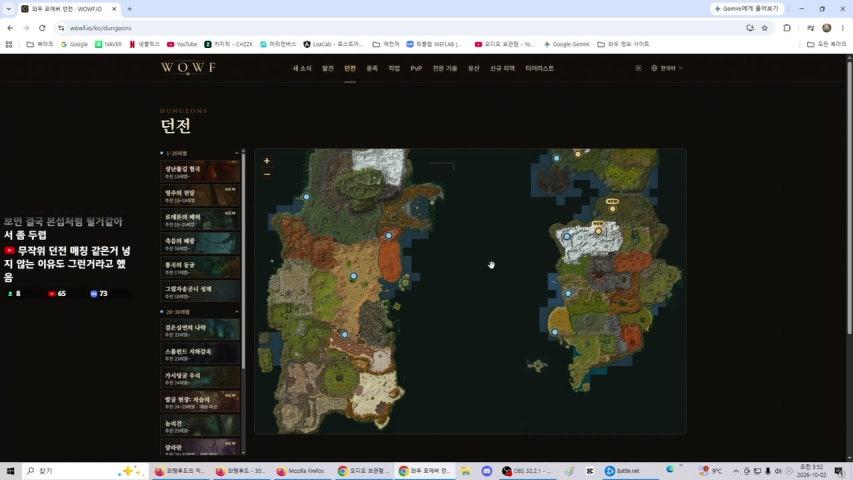Select the 그림자송곳니 성채 dungeon card
The image size is (853, 480).
tap(200, 291)
